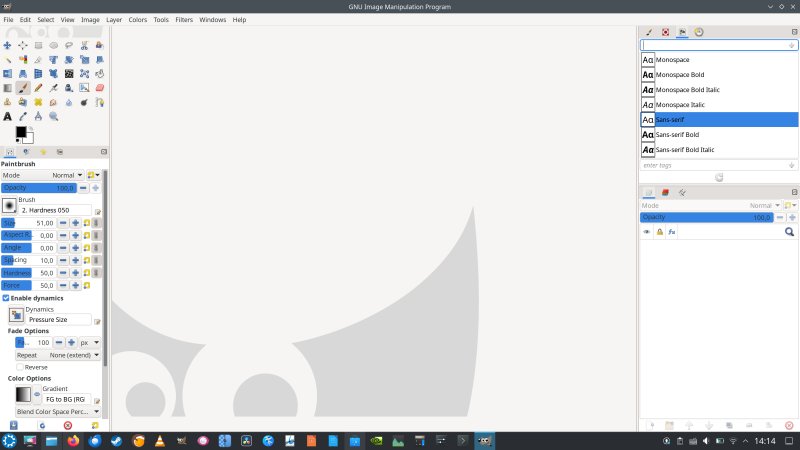Open the Layer menu
Viewport: 800px width, 450px height.
[x=114, y=19]
